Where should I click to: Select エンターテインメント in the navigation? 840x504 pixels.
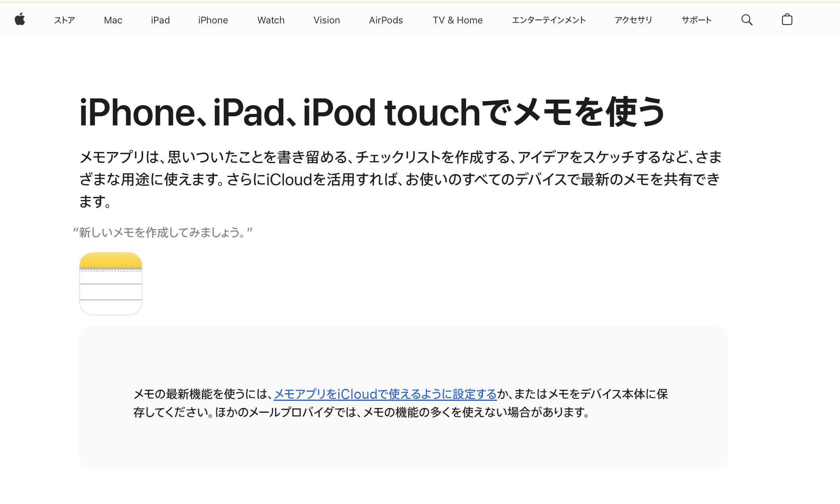pos(549,20)
